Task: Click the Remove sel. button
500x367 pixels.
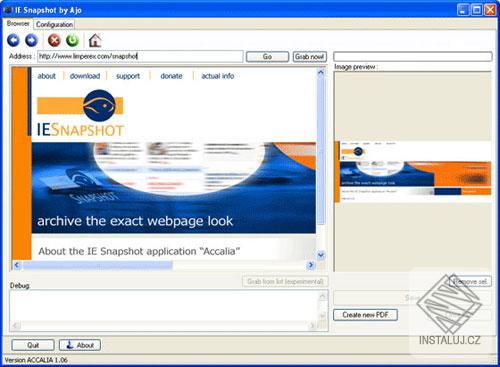Action: (470, 282)
